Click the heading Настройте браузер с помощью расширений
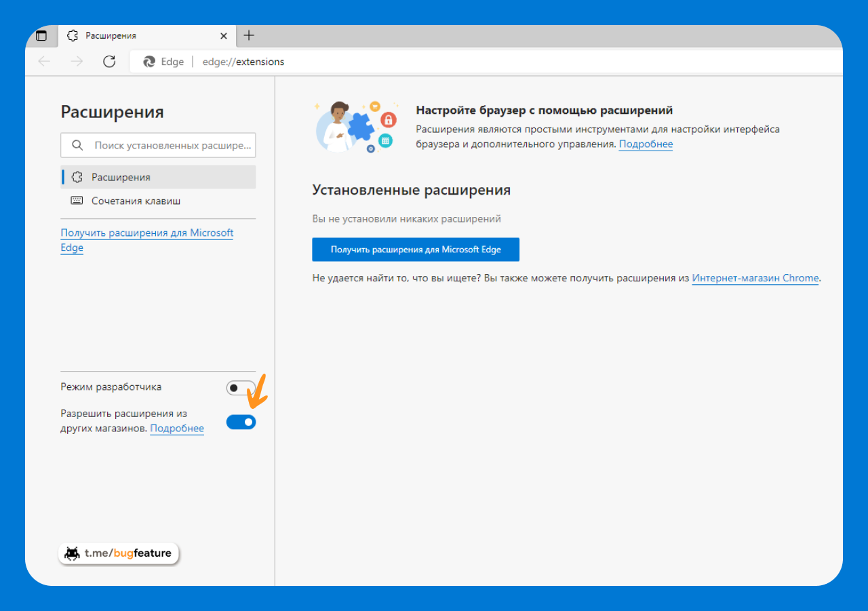Screen dimensions: 868x611 tap(544, 110)
